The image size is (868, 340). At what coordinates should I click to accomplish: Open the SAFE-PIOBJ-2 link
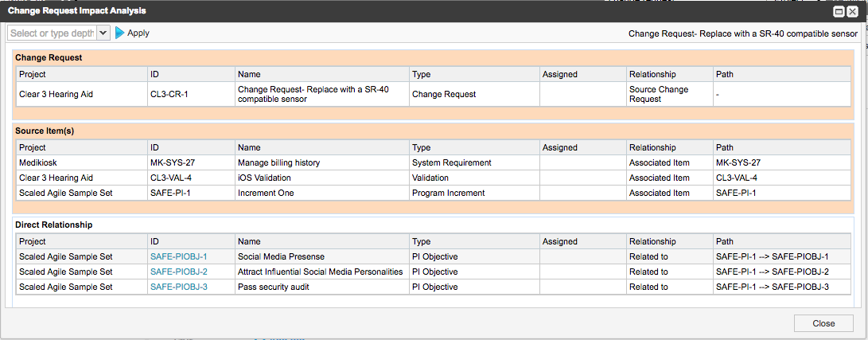coord(178,272)
